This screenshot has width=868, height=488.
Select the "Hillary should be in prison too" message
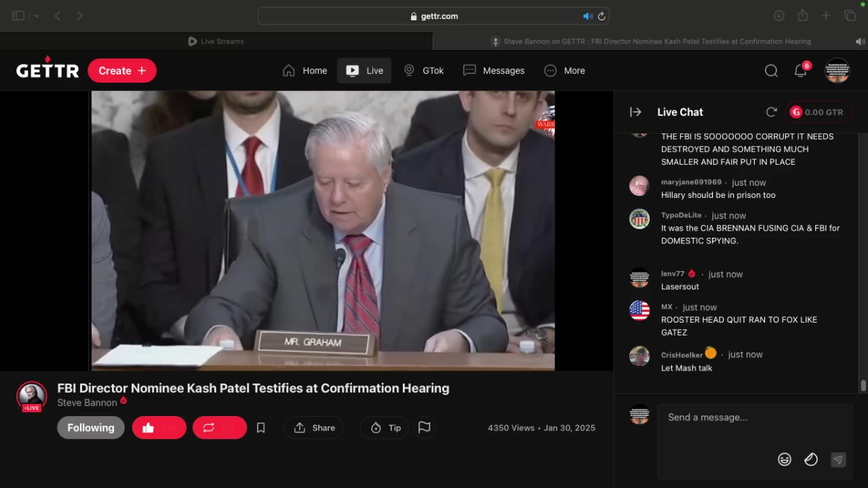(x=718, y=195)
